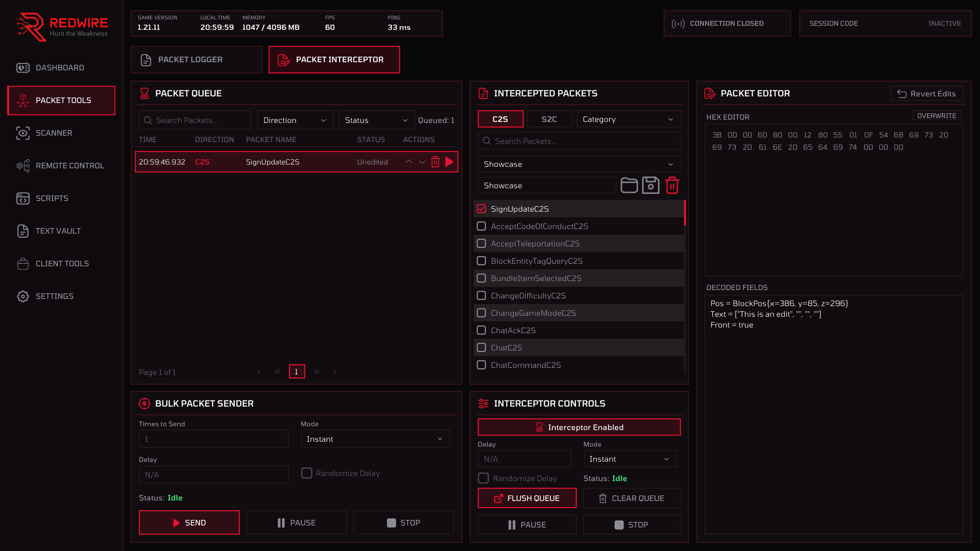The width and height of the screenshot is (980, 551).
Task: Toggle the Overwrite mode button
Action: click(937, 116)
